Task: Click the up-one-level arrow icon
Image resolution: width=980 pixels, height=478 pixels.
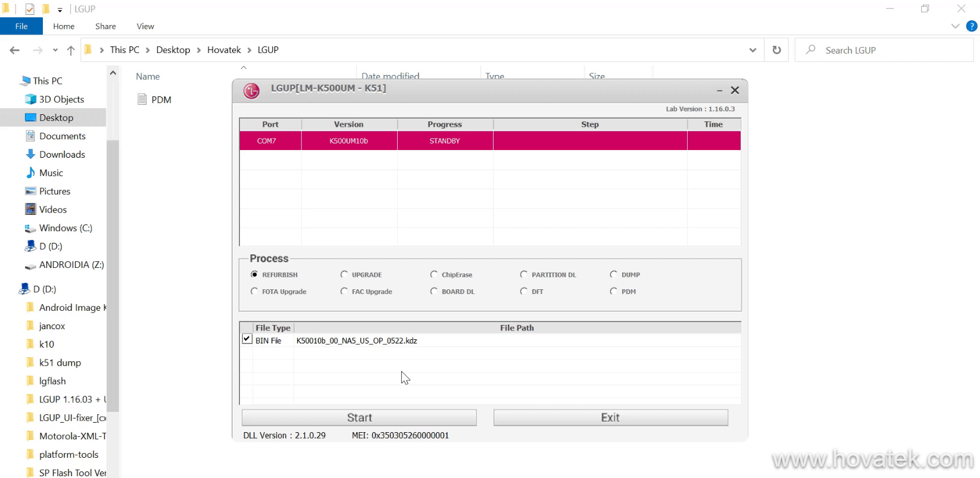Action: 71,51
